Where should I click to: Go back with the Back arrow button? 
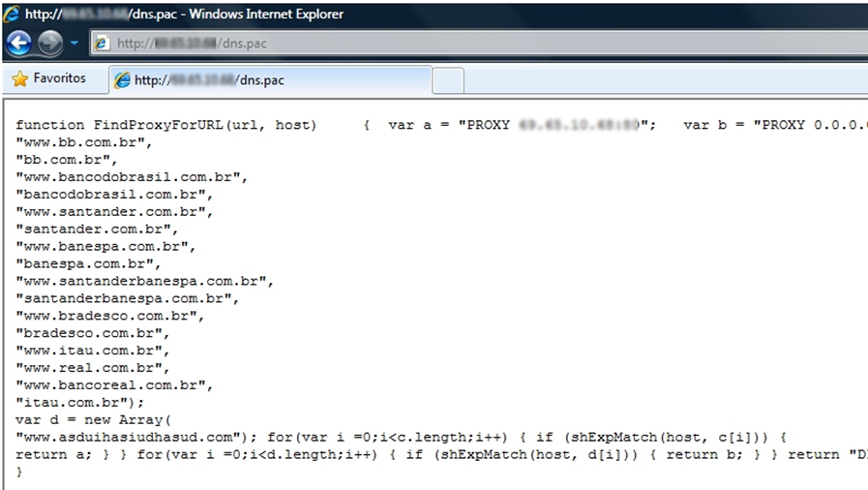pos(18,43)
